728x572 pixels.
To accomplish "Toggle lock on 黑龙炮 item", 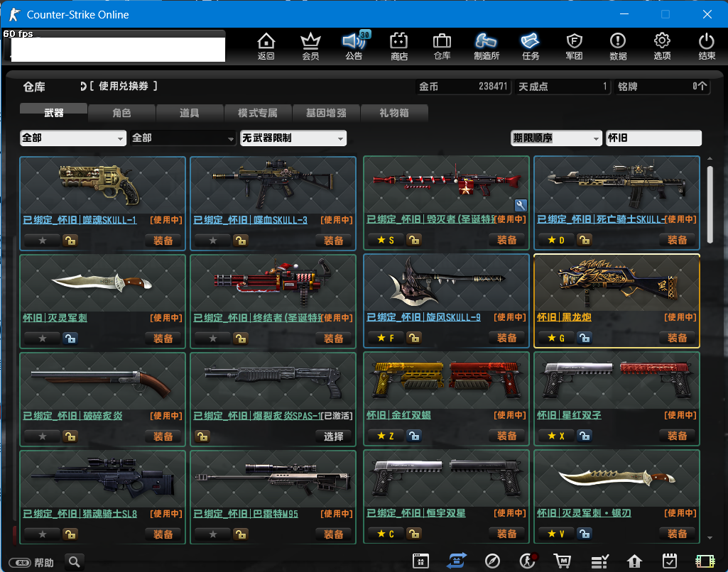I will tap(585, 338).
